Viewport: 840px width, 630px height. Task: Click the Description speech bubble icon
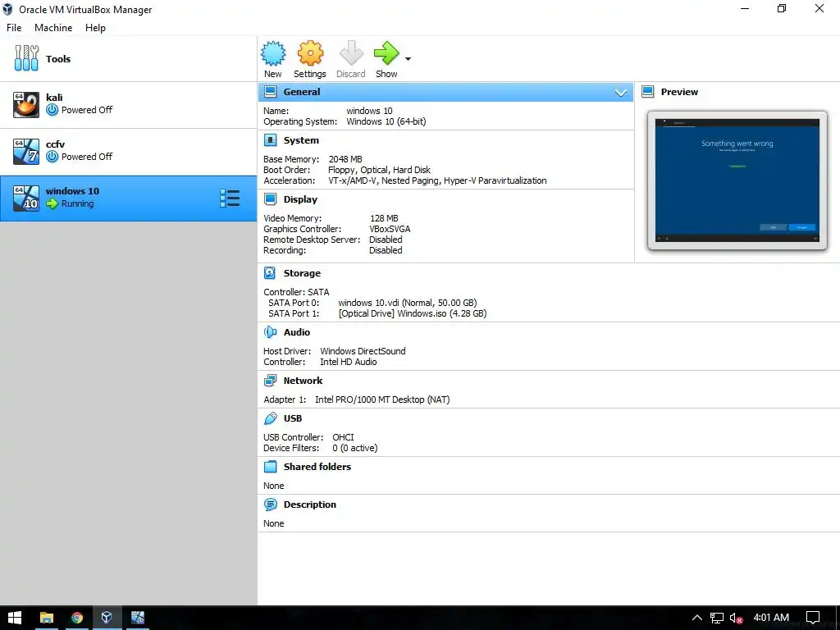tap(271, 504)
